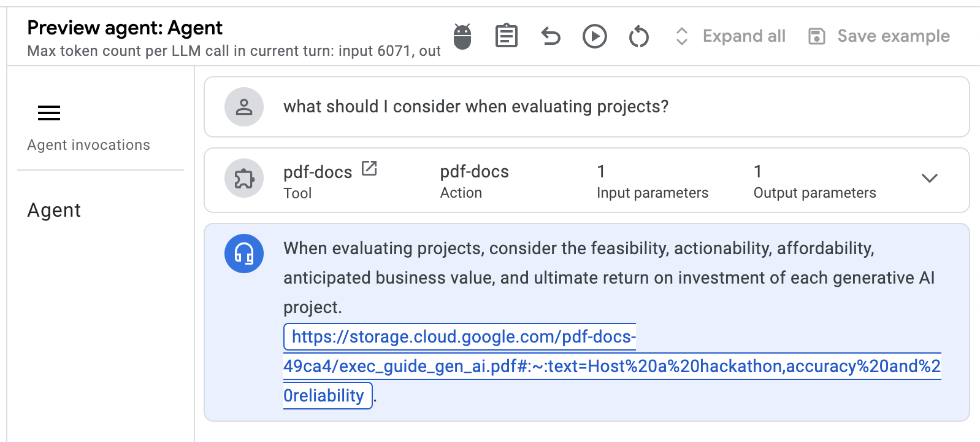
Task: Click the Expand all chevrons icon
Action: click(681, 36)
